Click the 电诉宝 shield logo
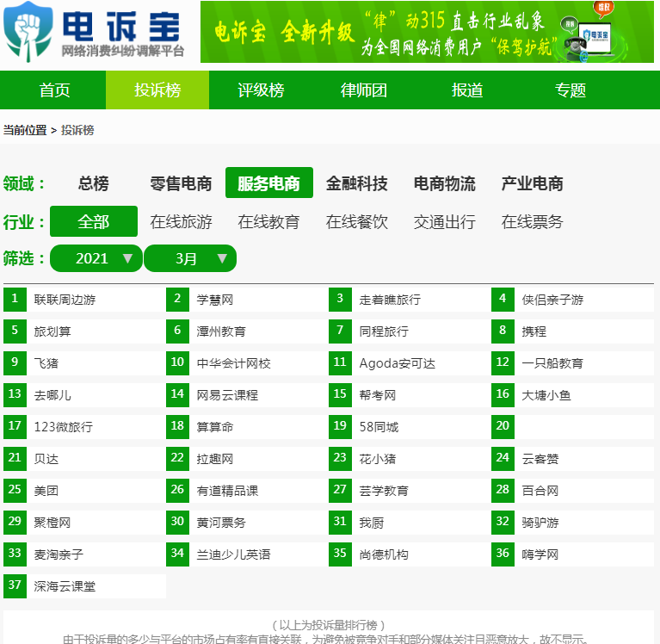Viewport: 660px width, 644px height. [x=28, y=32]
